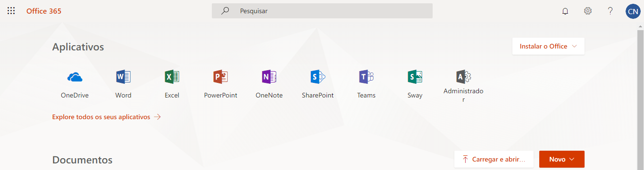Open the Sway app
The image size is (644, 170).
point(415,84)
